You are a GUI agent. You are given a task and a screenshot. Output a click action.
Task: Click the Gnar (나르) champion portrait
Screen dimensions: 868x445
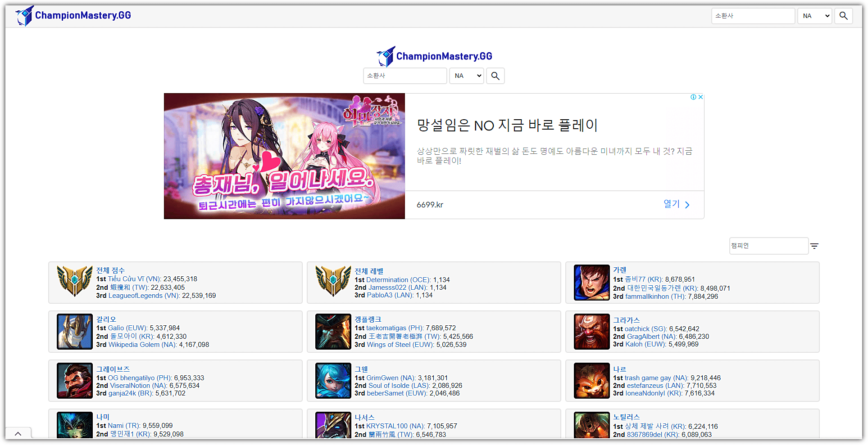pyautogui.click(x=592, y=381)
